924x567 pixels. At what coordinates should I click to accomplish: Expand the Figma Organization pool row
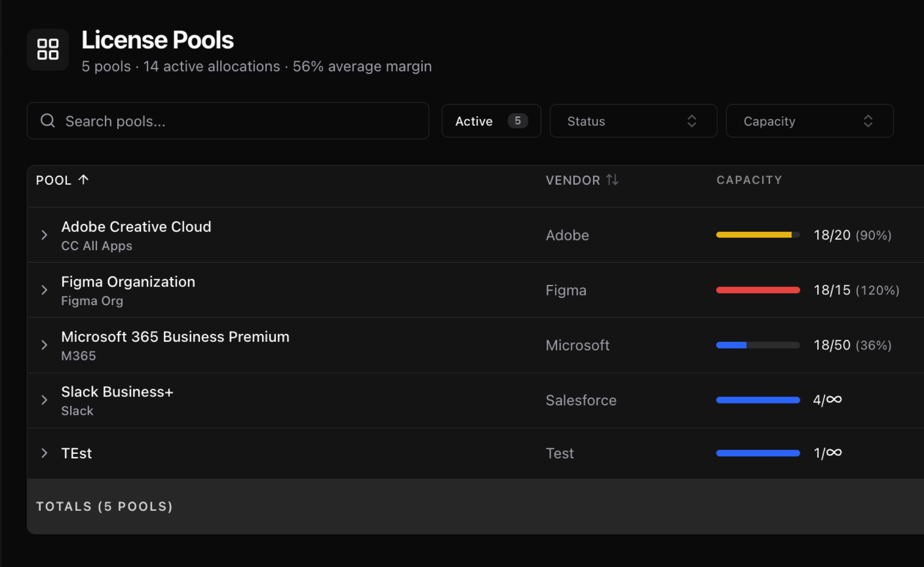click(44, 290)
